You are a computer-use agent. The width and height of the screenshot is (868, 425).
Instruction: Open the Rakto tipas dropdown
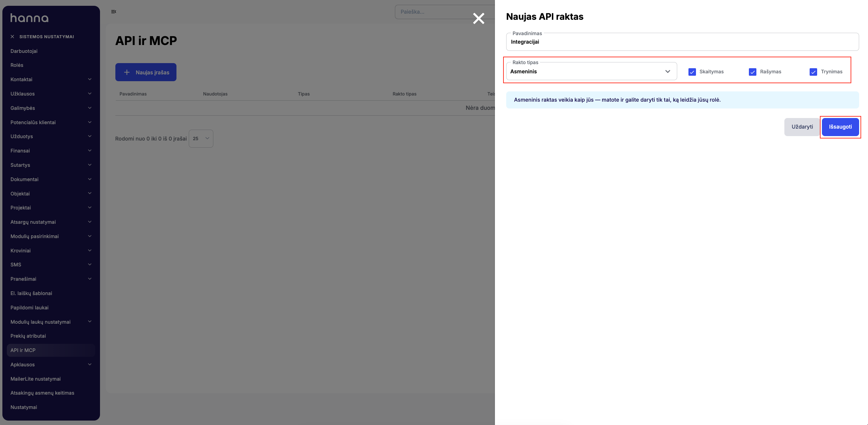pos(592,71)
